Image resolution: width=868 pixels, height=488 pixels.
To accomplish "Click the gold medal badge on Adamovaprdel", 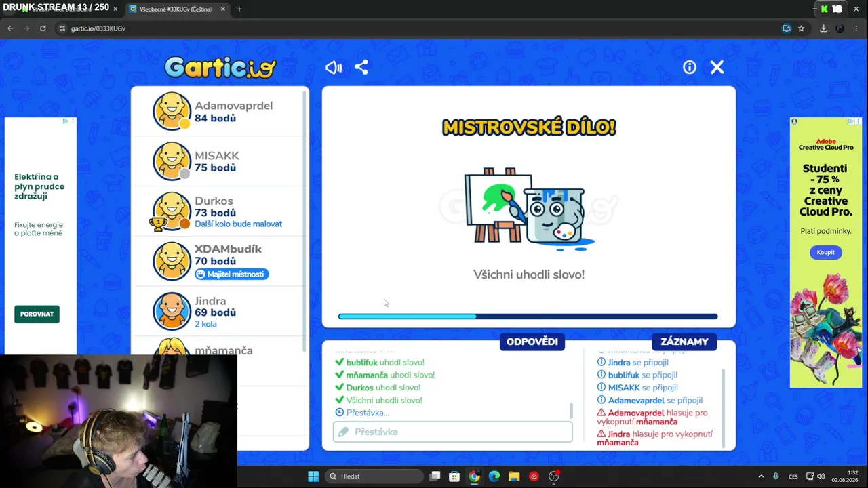I will coord(184,123).
